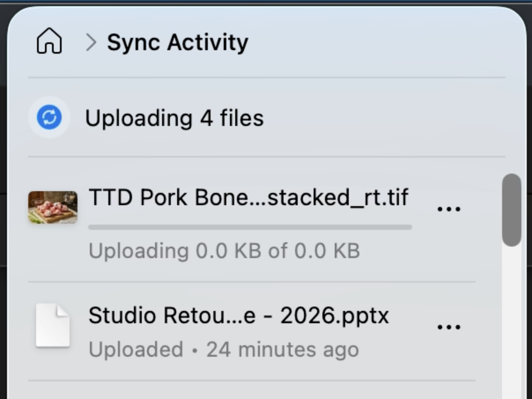Click the Uploaded status label under pptx file
This screenshot has height=399, width=532.
pyautogui.click(x=136, y=350)
